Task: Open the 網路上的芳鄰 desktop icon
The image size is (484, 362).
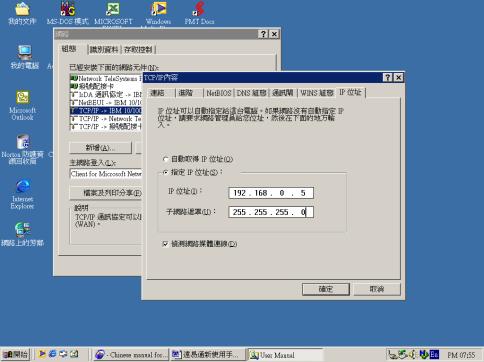Action: pyautogui.click(x=22, y=234)
